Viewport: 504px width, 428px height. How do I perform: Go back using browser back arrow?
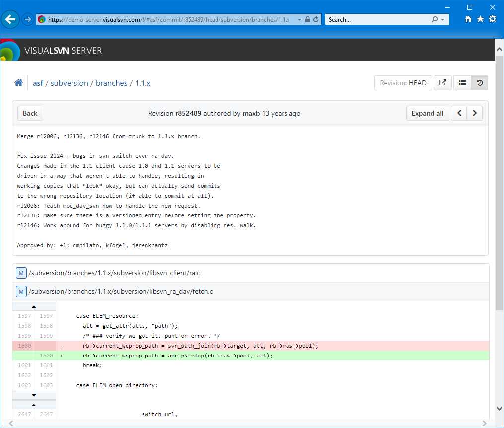pyautogui.click(x=10, y=19)
